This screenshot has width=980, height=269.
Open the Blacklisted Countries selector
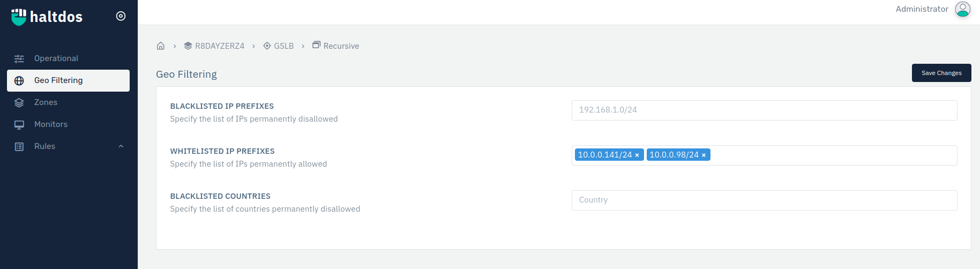point(764,200)
